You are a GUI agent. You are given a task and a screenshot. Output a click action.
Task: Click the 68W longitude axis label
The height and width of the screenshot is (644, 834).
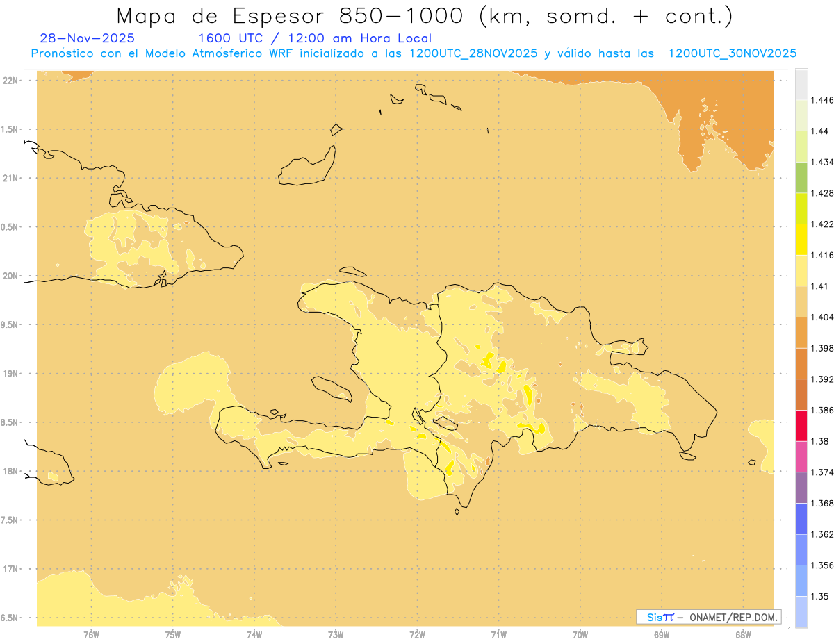[743, 634]
